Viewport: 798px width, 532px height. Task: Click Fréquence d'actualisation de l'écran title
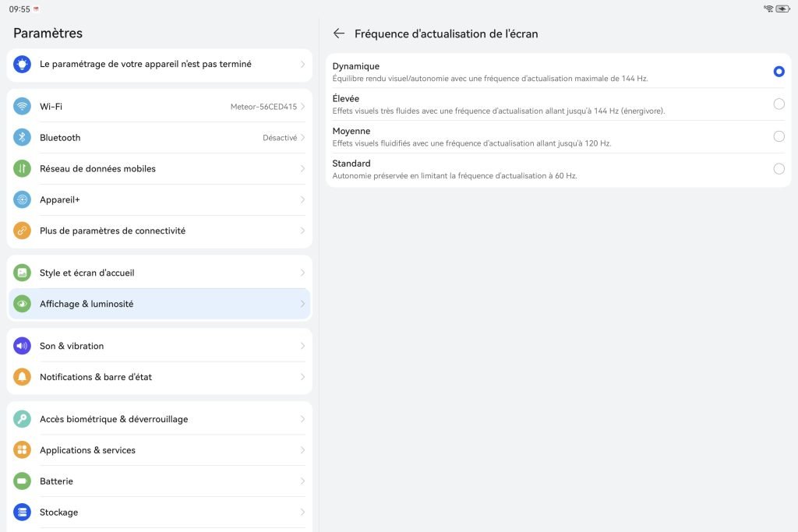coord(447,34)
